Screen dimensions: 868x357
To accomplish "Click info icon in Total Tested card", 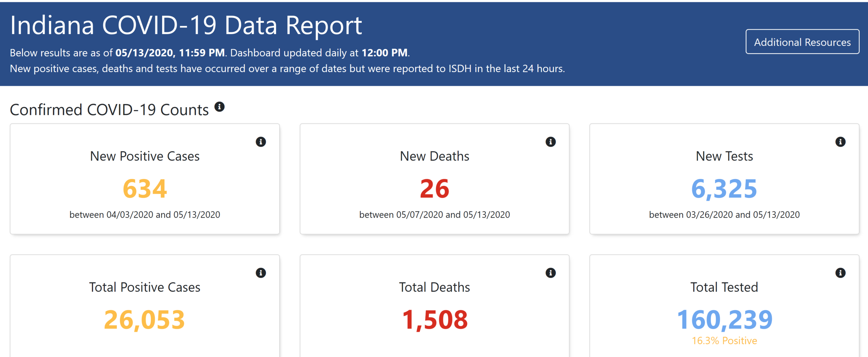I will [x=840, y=273].
